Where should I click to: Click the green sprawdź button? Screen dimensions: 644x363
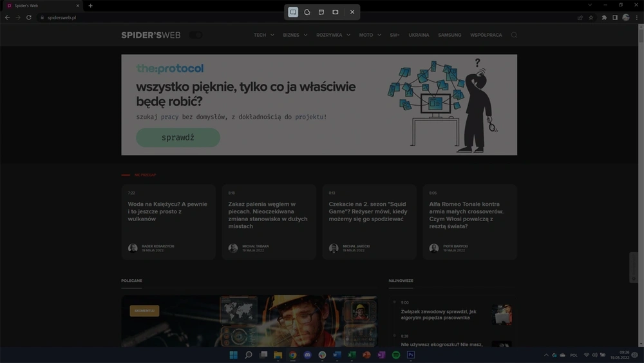click(178, 137)
